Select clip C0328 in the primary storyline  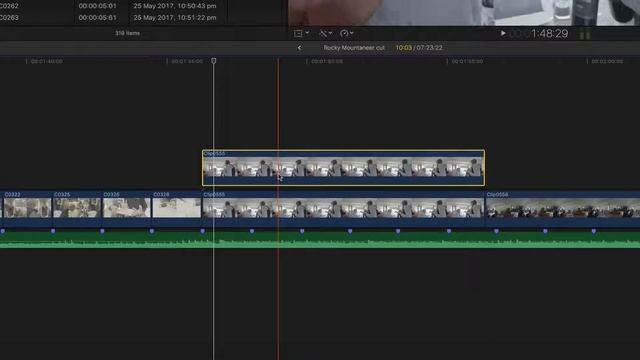(x=176, y=208)
